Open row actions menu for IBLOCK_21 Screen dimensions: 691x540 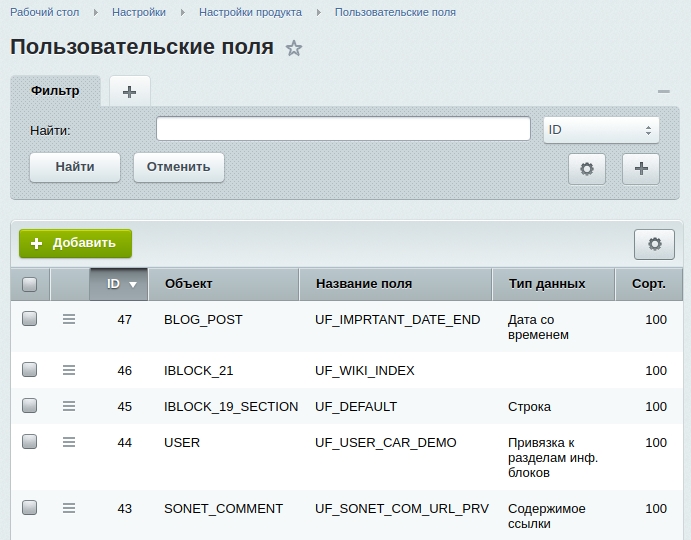coord(69,370)
